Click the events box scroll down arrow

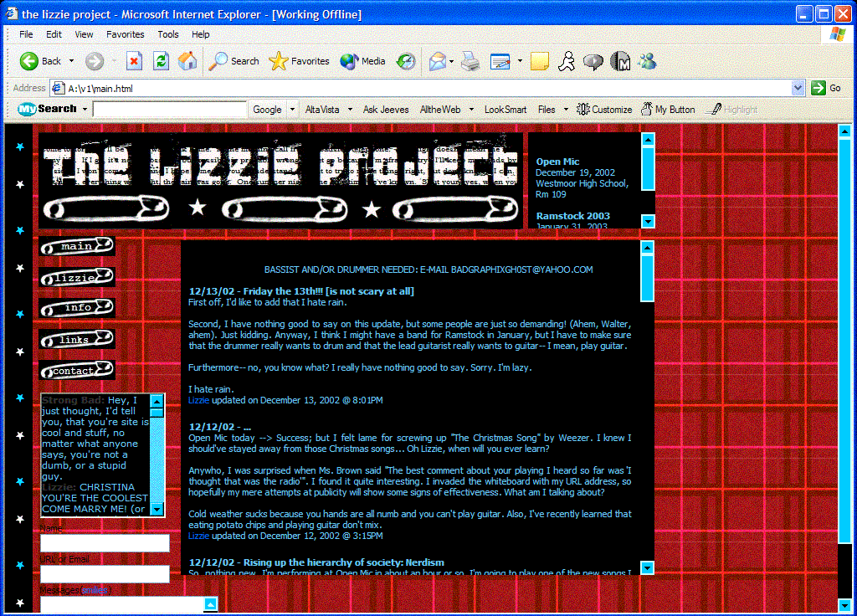click(648, 221)
